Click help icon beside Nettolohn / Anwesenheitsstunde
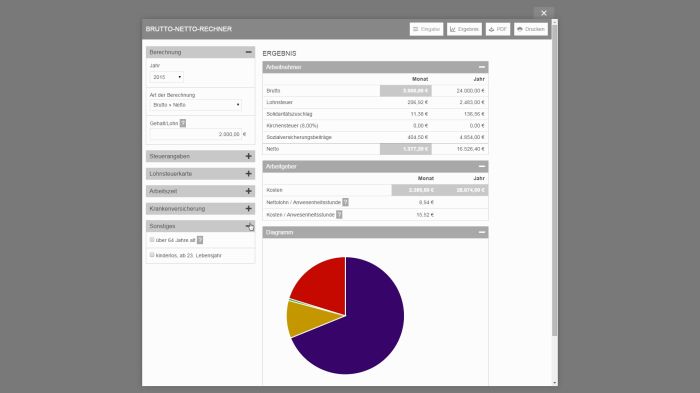This screenshot has height=393, width=700. click(x=346, y=202)
